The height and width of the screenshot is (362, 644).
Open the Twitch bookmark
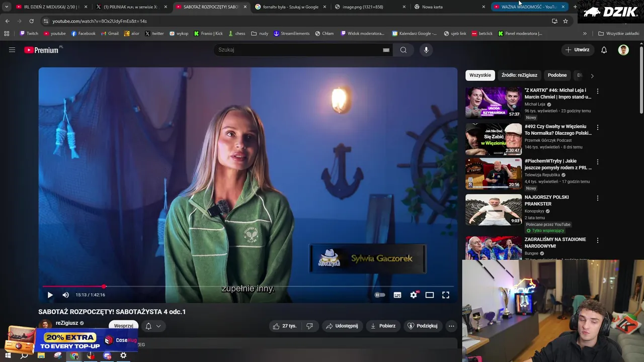[x=29, y=34]
